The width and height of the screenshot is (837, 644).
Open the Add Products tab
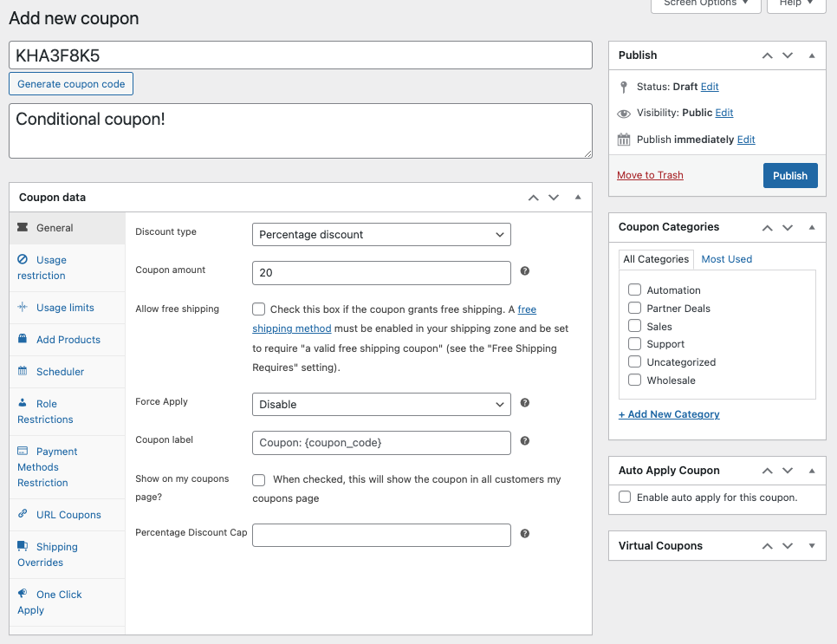click(68, 340)
